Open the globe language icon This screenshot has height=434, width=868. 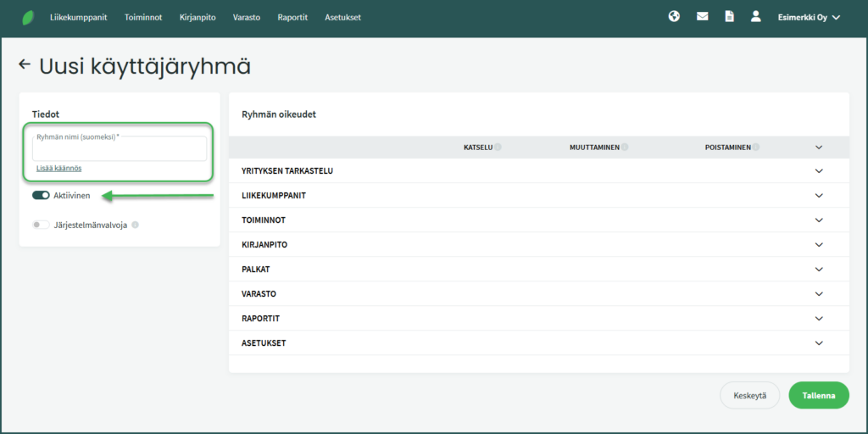[674, 16]
